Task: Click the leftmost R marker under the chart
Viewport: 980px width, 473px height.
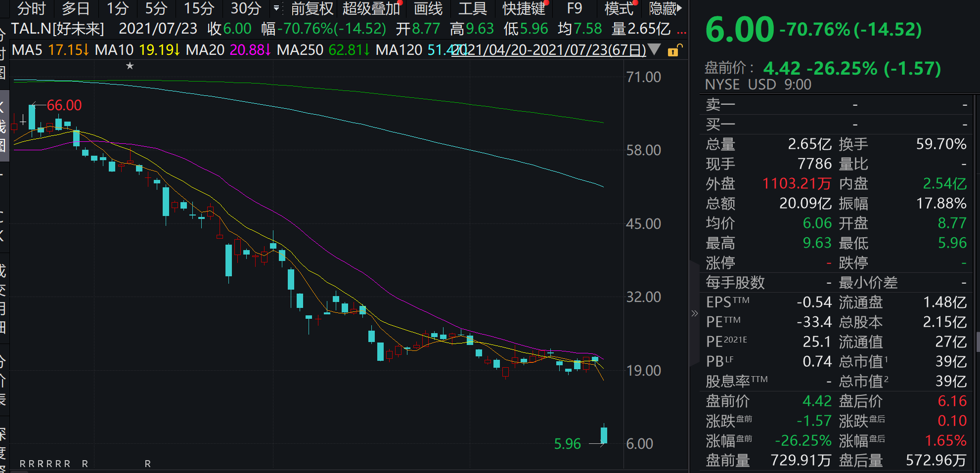Action: click(x=22, y=464)
